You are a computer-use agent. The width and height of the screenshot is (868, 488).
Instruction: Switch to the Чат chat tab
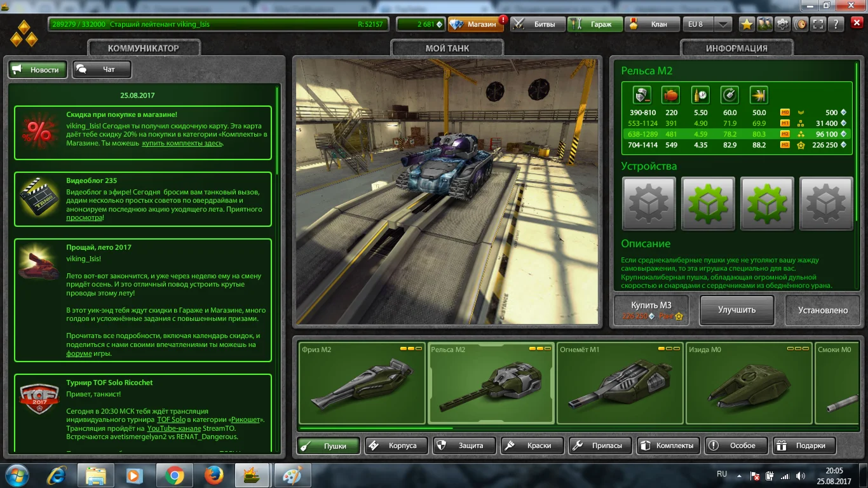[x=102, y=70]
